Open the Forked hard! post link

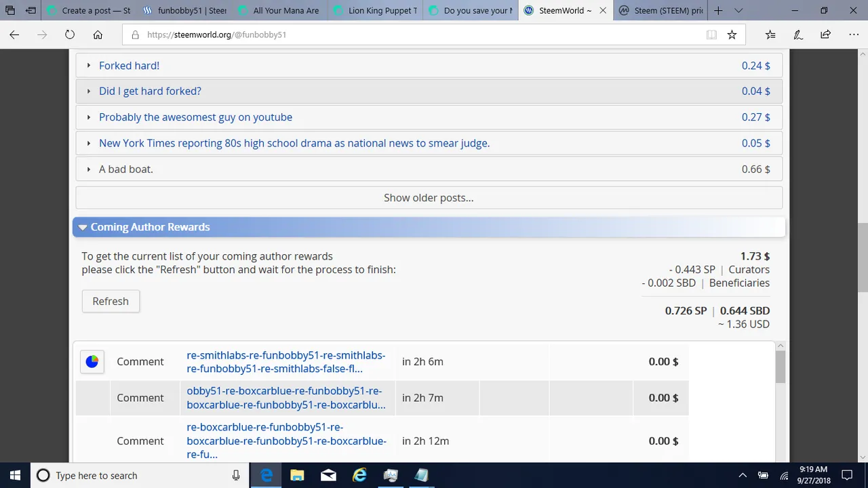point(129,66)
